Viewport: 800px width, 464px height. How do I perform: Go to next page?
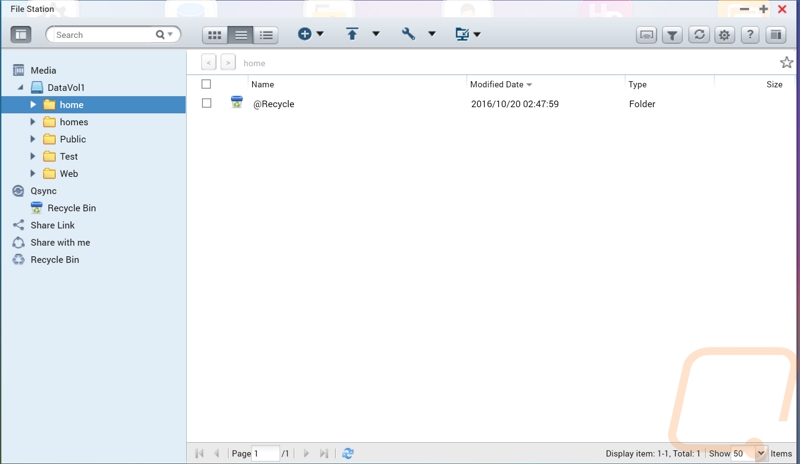click(306, 453)
